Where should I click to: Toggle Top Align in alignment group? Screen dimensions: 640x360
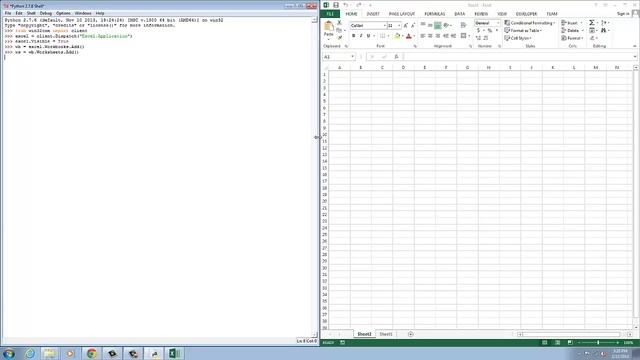pyautogui.click(x=423, y=25)
